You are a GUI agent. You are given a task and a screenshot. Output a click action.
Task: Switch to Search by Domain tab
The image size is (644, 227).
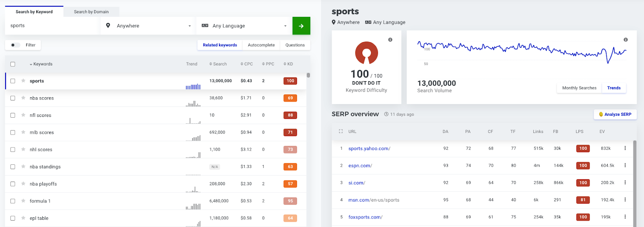pos(91,12)
